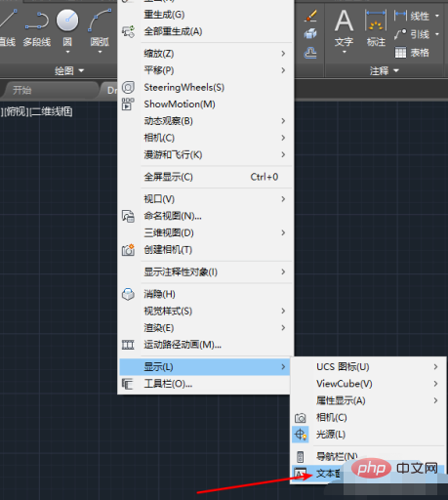Expand the ViewCube(V) submenu arrow
The image size is (448, 500).
coord(435,384)
